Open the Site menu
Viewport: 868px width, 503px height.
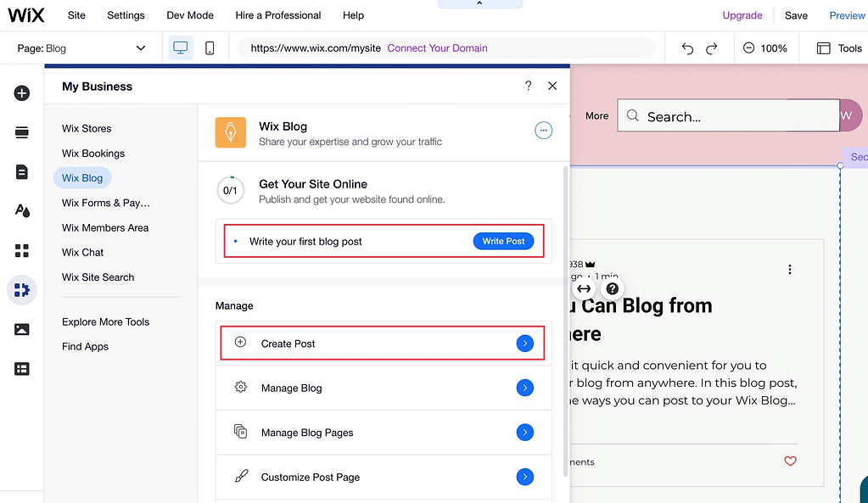point(76,15)
